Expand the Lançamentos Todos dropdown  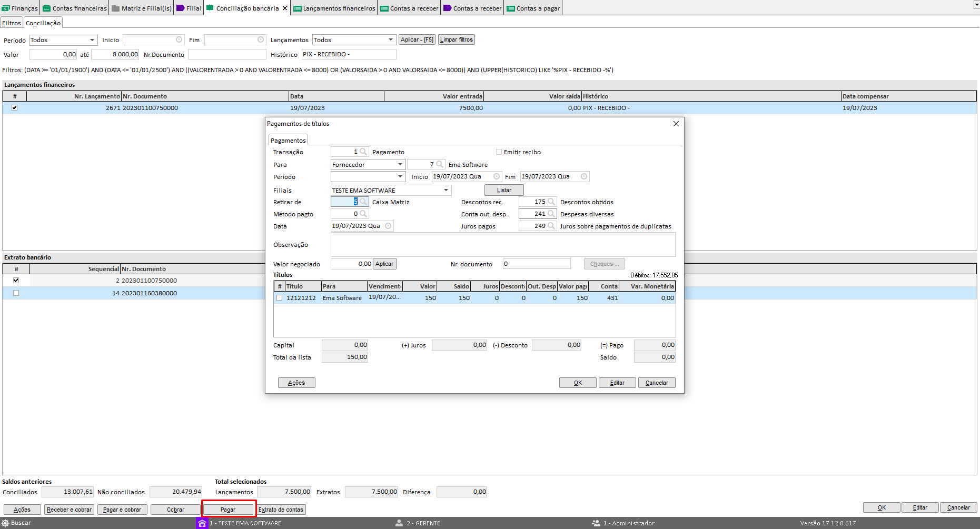(x=391, y=40)
